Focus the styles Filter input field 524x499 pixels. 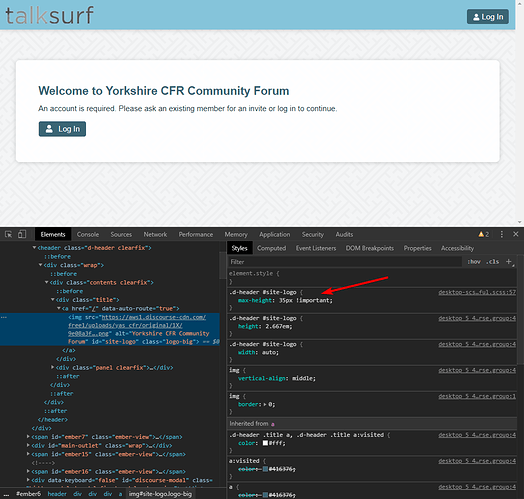345,262
